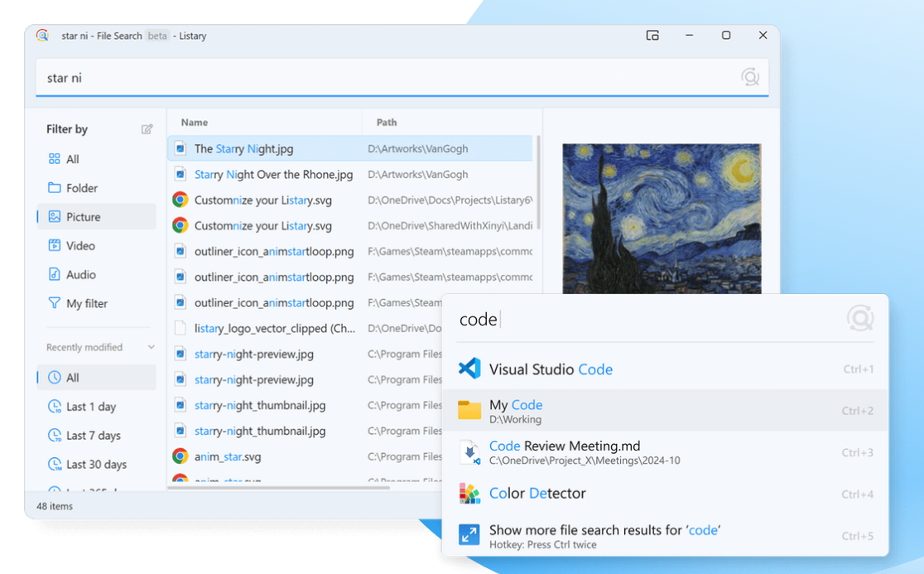Click the expand arrows icon for more results
The image size is (924, 574).
coord(469,536)
